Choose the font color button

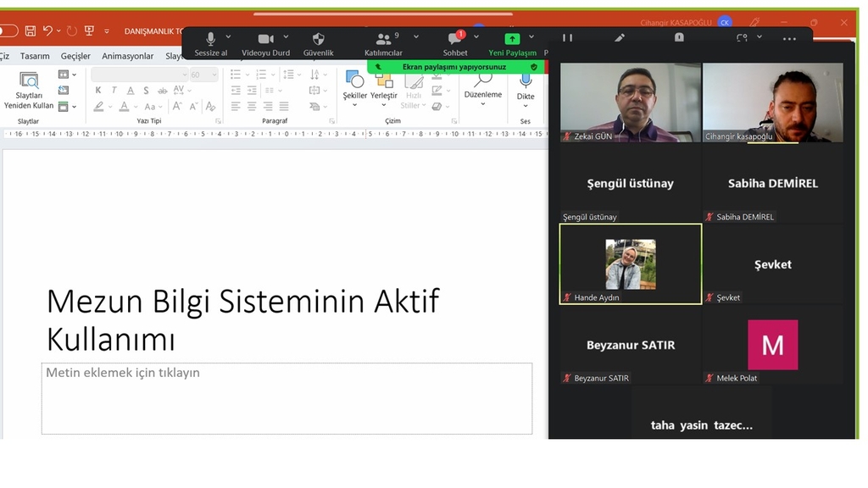[x=125, y=107]
